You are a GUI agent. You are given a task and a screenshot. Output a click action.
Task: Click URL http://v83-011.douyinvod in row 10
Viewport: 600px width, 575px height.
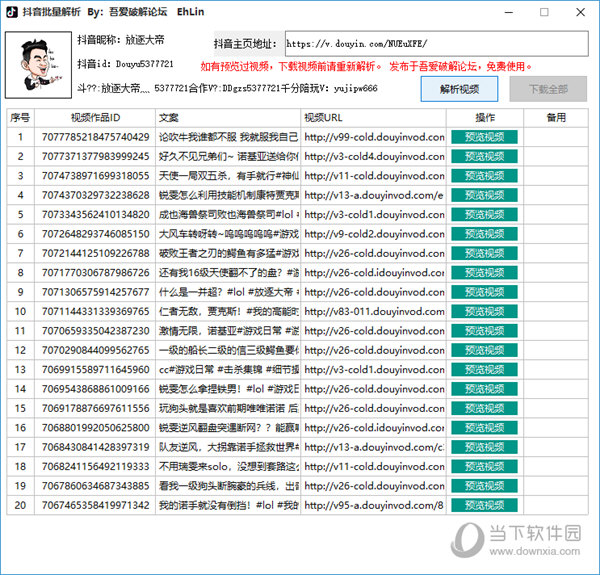click(374, 311)
